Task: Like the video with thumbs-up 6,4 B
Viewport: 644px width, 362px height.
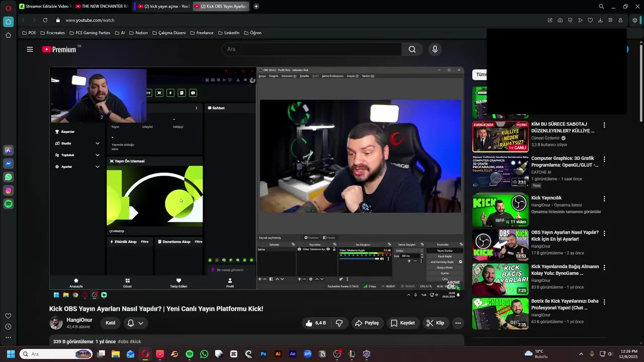Action: [316, 323]
